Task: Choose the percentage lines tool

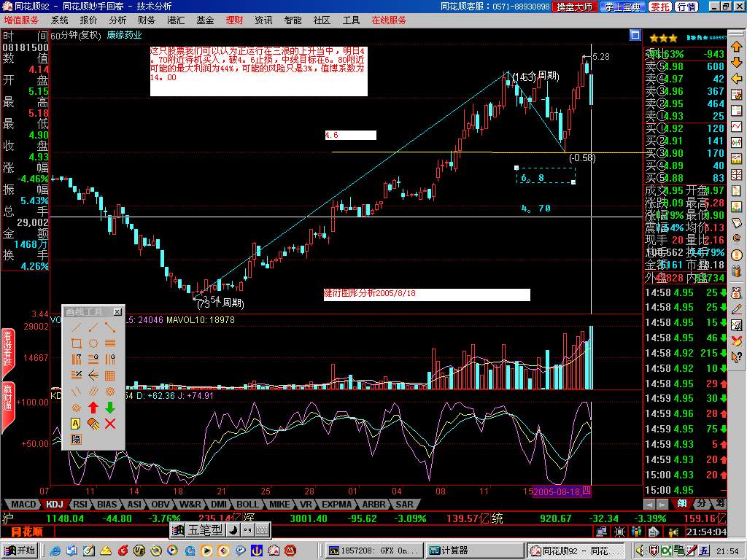Action: click(x=76, y=376)
